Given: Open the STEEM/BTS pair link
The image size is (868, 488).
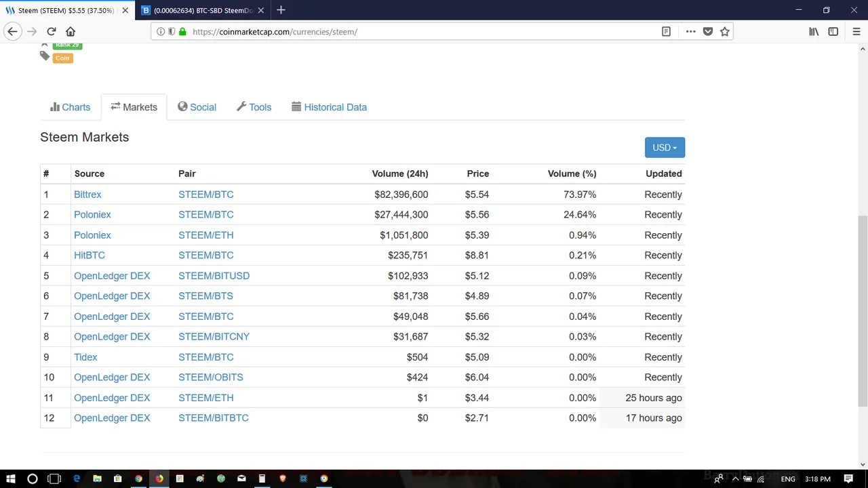Looking at the screenshot, I should [205, 296].
